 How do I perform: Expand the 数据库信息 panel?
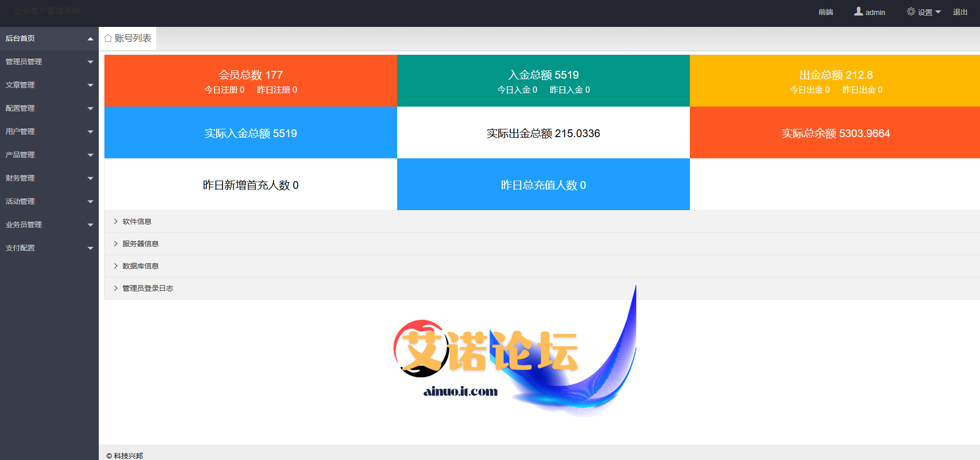(x=542, y=266)
